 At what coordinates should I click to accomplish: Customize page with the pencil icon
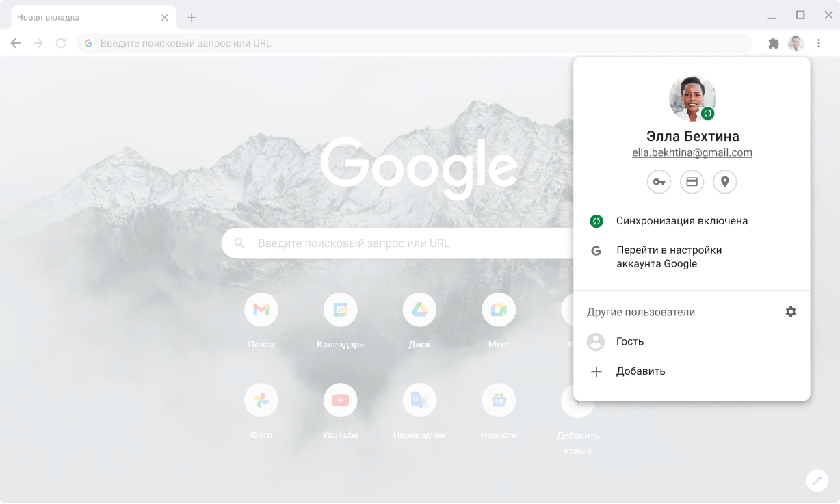pos(817,481)
